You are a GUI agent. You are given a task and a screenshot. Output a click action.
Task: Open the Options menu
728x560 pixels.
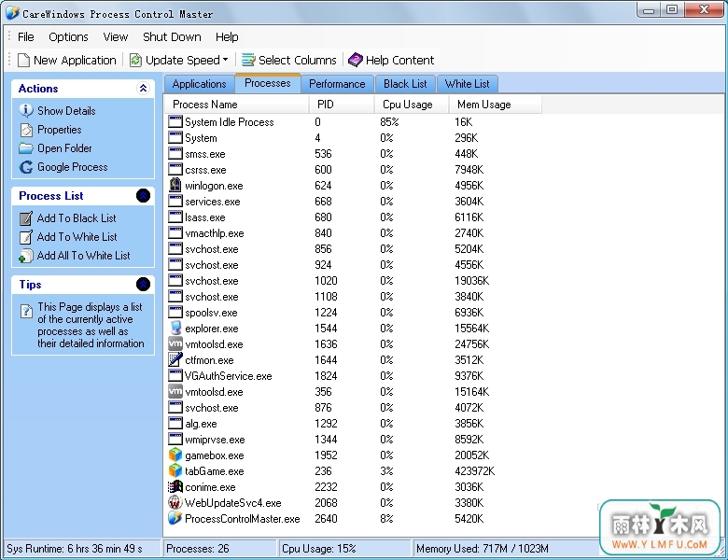click(68, 37)
